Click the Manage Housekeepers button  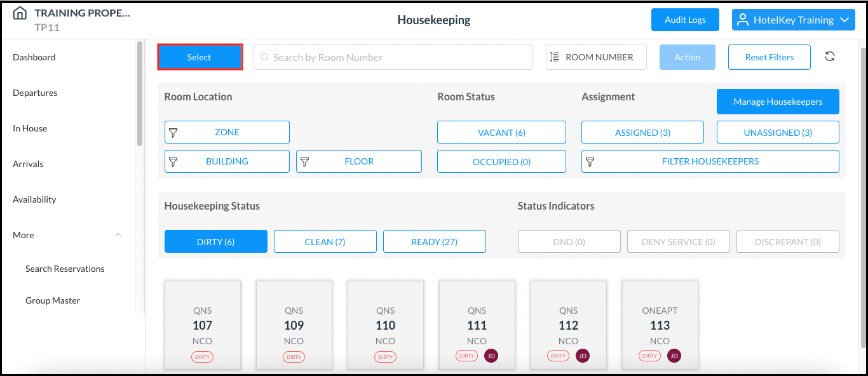point(778,102)
